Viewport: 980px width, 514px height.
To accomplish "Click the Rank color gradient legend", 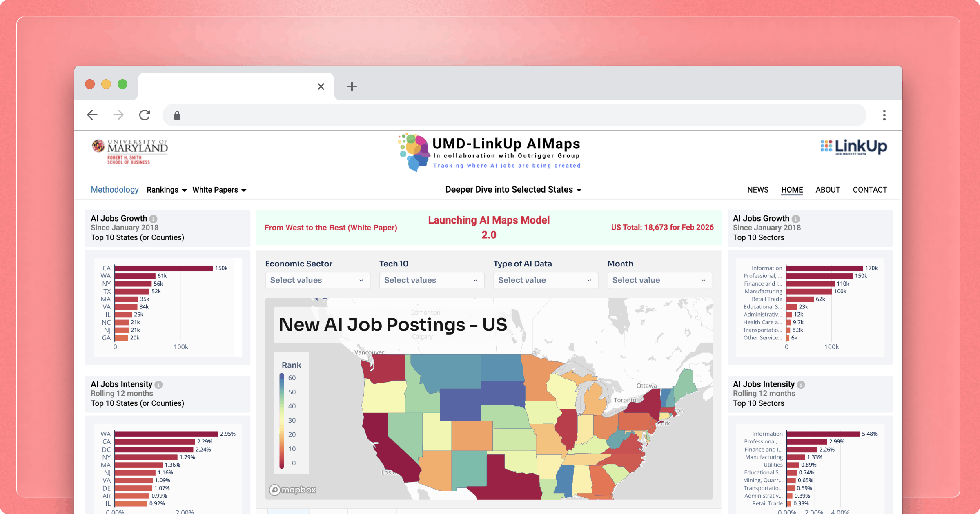I will (282, 421).
